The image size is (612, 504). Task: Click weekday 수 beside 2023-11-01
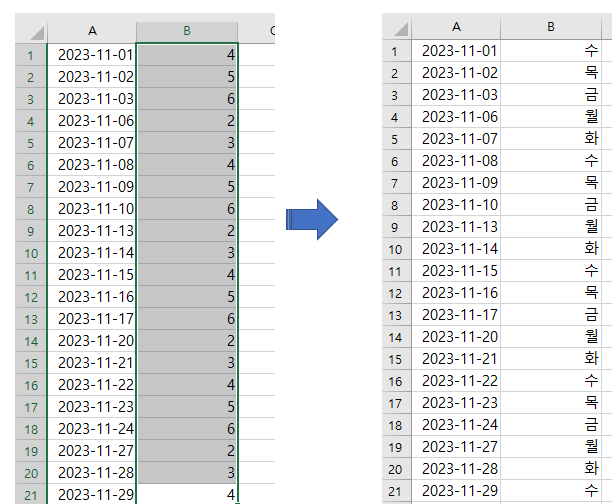pos(551,51)
